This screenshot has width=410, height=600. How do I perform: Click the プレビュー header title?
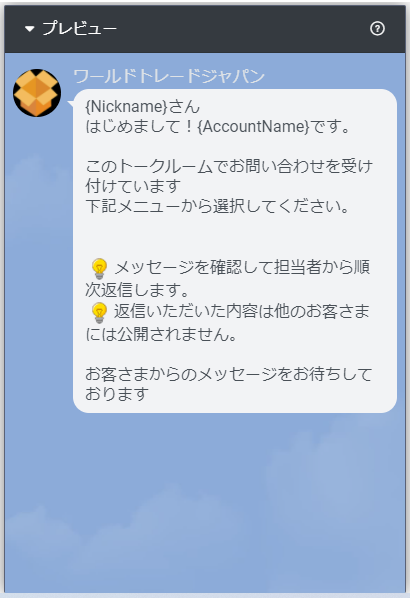79,29
